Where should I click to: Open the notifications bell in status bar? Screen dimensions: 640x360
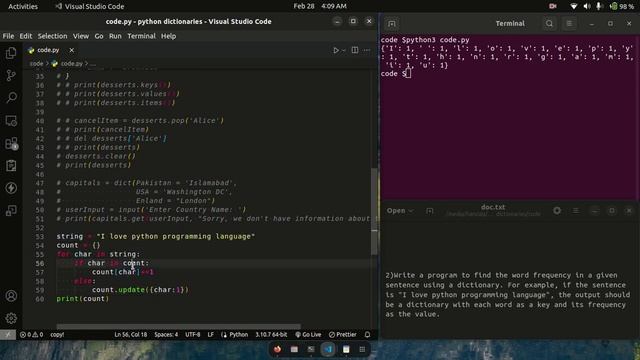click(x=367, y=334)
